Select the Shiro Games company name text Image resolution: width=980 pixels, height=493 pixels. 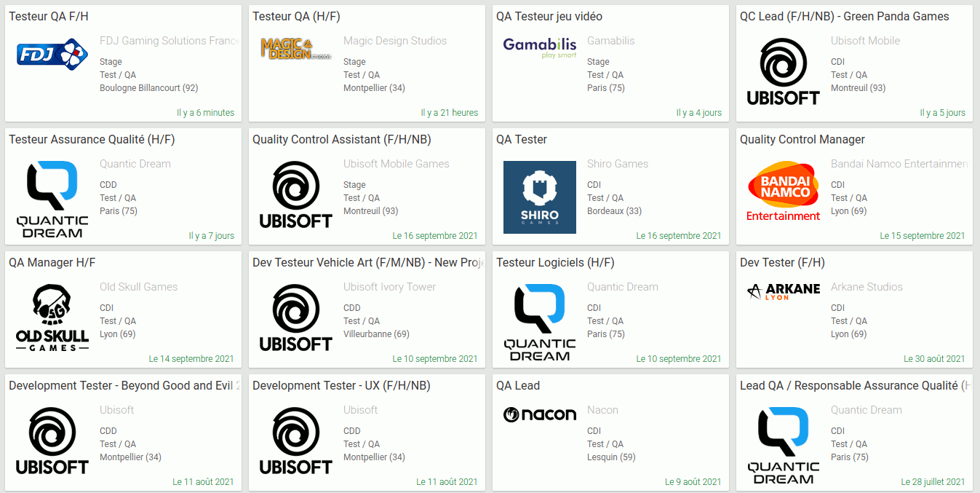pyautogui.click(x=618, y=164)
